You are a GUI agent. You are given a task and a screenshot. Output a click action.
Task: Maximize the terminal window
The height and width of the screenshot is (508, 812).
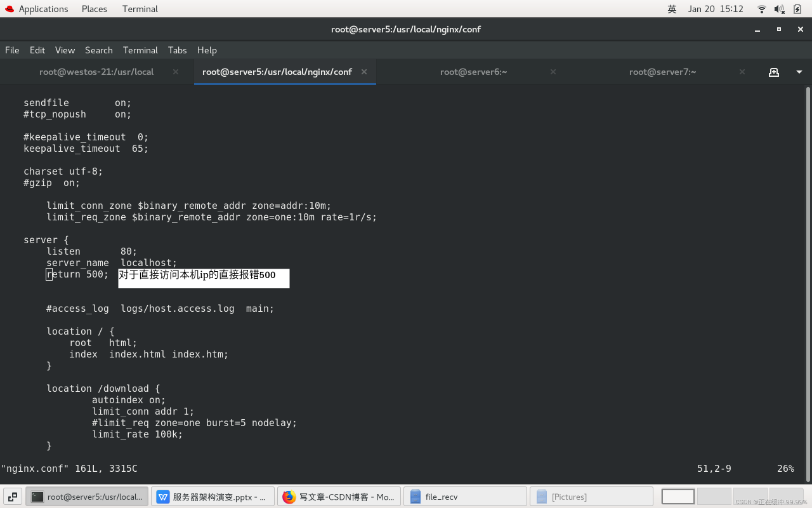779,29
